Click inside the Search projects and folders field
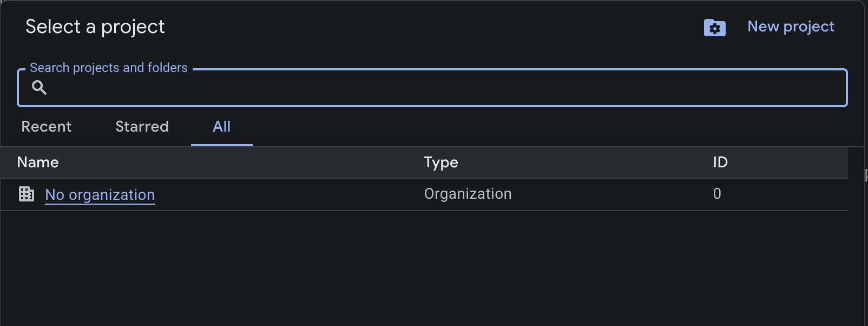Screen dimensions: 868x326 coord(379,88)
